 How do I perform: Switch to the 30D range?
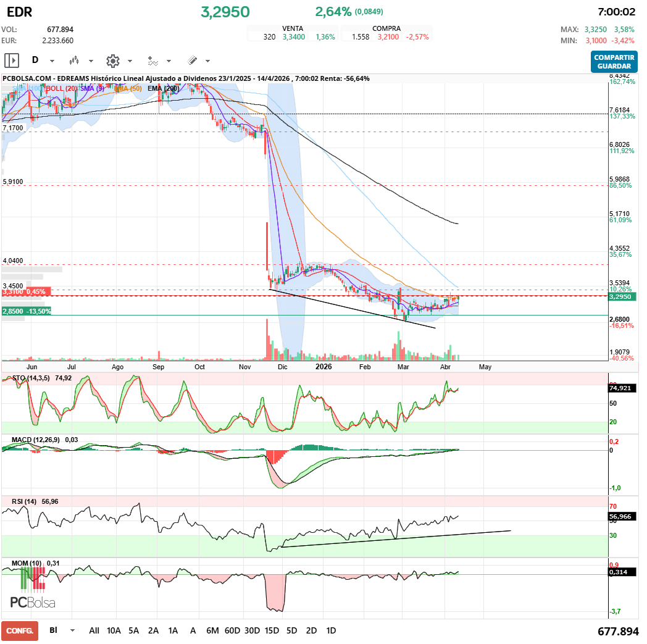(252, 630)
